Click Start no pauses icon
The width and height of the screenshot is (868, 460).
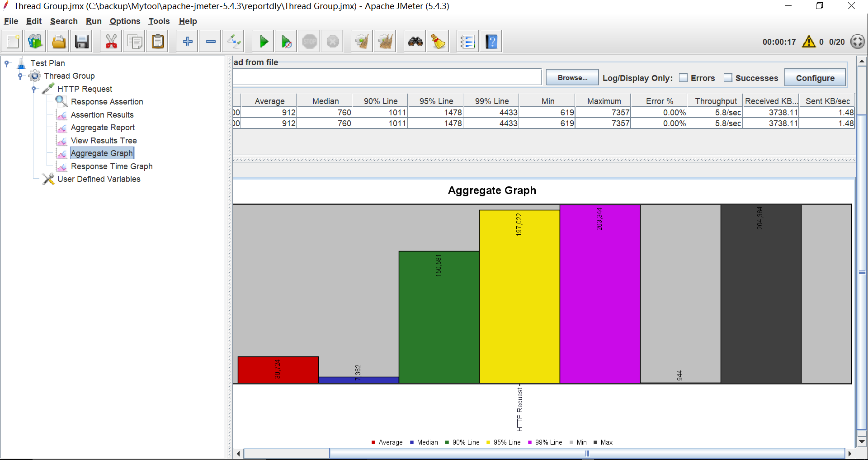(286, 42)
